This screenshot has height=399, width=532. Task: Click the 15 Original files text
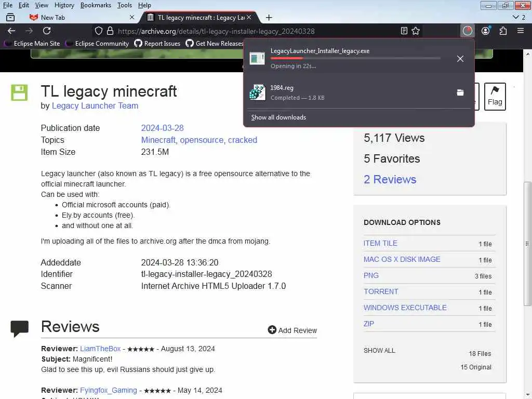[476, 367]
